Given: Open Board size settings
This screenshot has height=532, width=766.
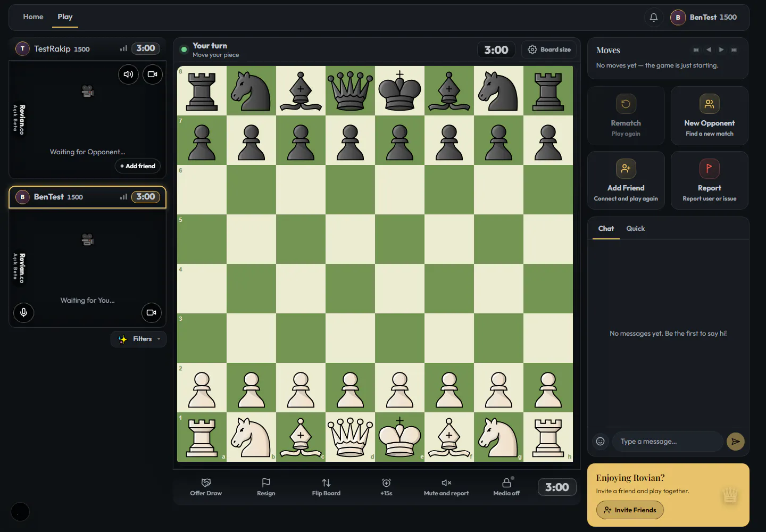Looking at the screenshot, I should pyautogui.click(x=549, y=49).
